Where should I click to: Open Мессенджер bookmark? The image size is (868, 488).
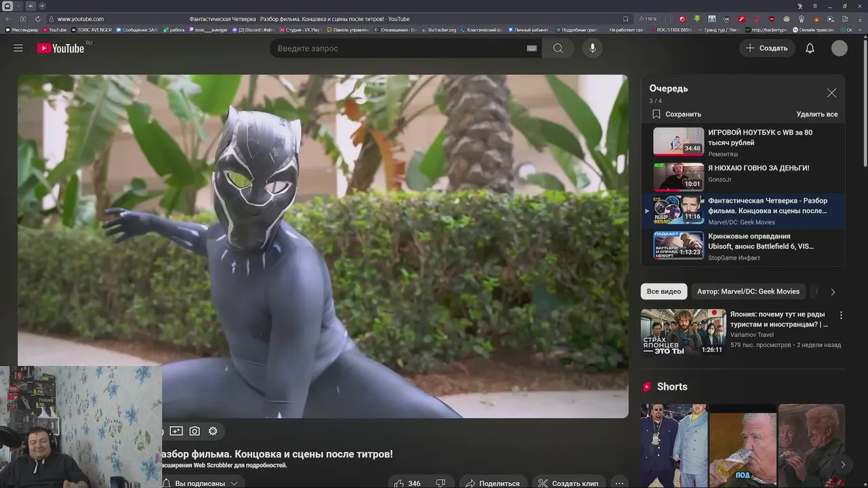click(x=22, y=30)
